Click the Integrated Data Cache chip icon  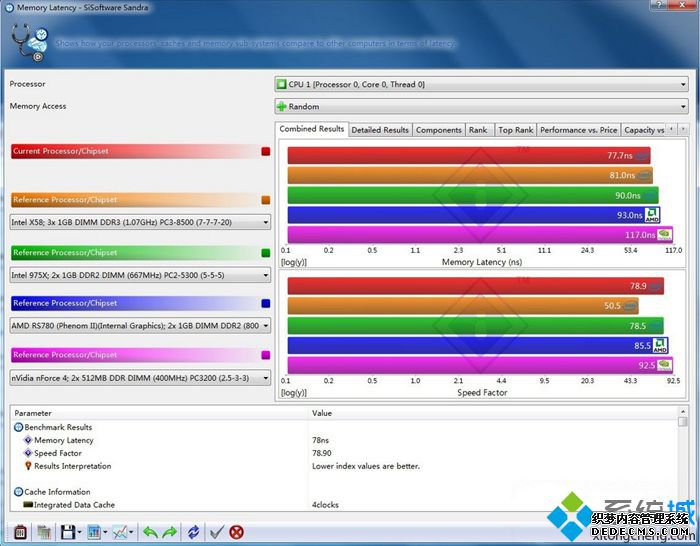click(x=28, y=505)
